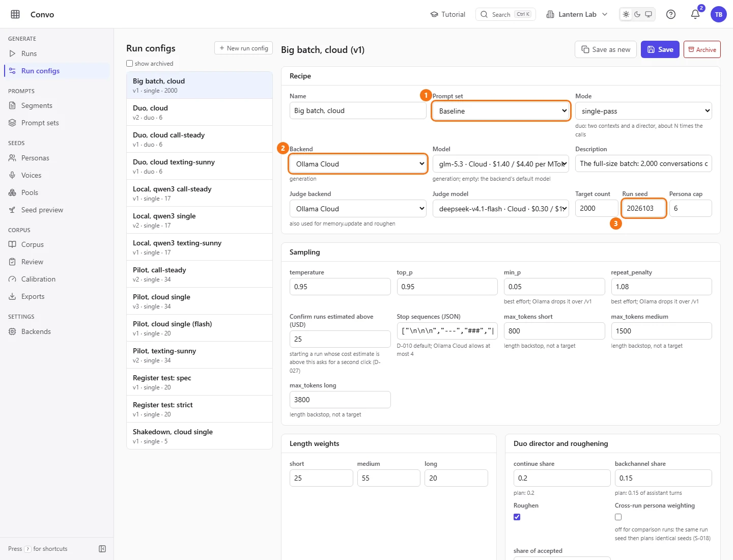The height and width of the screenshot is (560, 733).
Task: Open the Backend Ollama Cloud dropdown
Action: pos(358,164)
